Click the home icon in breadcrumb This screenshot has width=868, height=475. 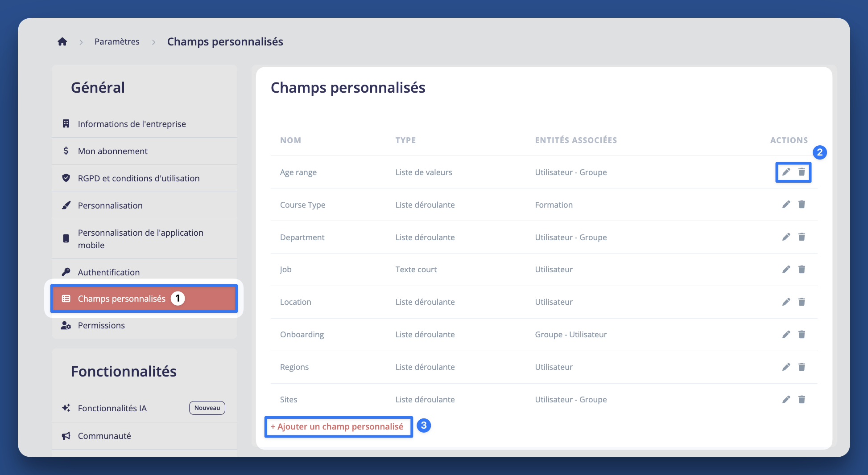pos(62,41)
